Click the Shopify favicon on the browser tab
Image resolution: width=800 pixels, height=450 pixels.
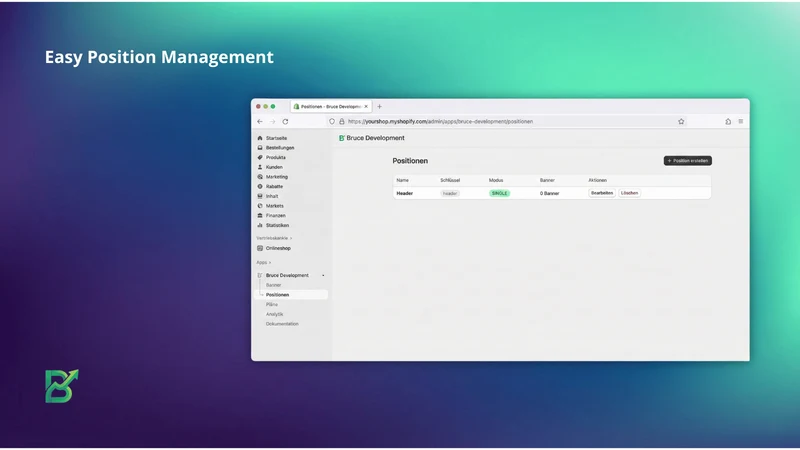(296, 107)
